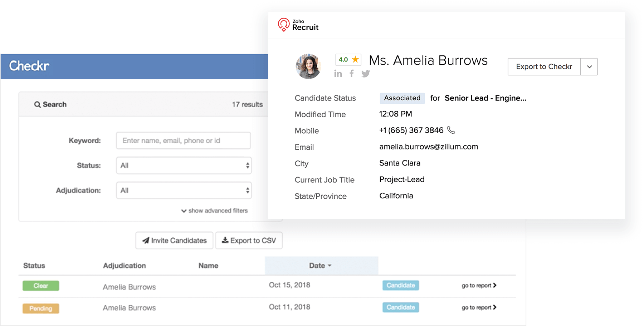Click the Checkr logo in blue header

click(29, 66)
